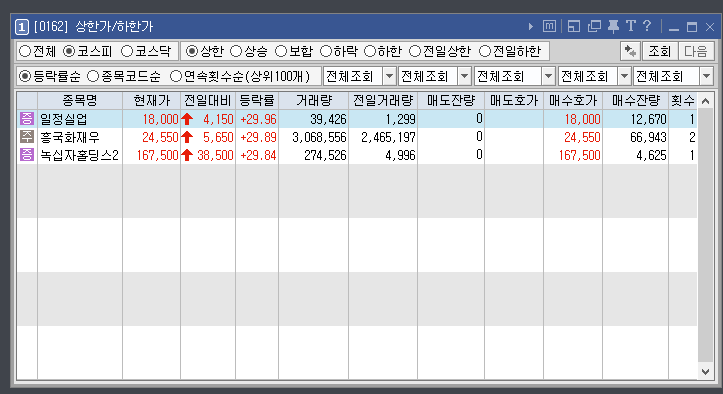
Task: Click the up arrow icon in 녹십자홀딩스2 row
Action: 187,155
